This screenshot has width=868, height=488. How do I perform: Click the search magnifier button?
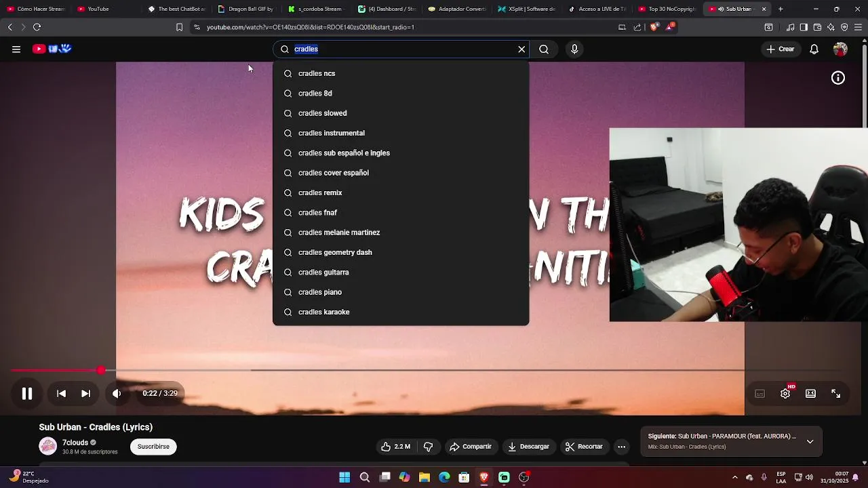point(544,49)
